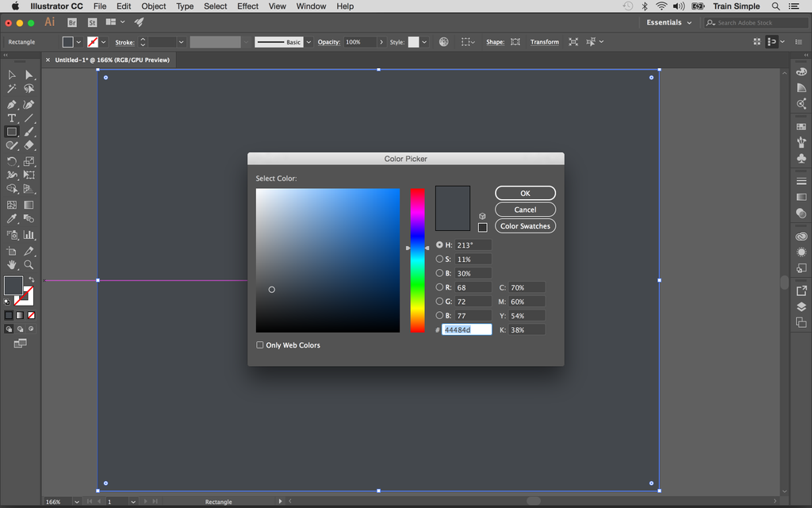Select the H radio button in Color Picker
Image resolution: width=812 pixels, height=508 pixels.
point(439,244)
